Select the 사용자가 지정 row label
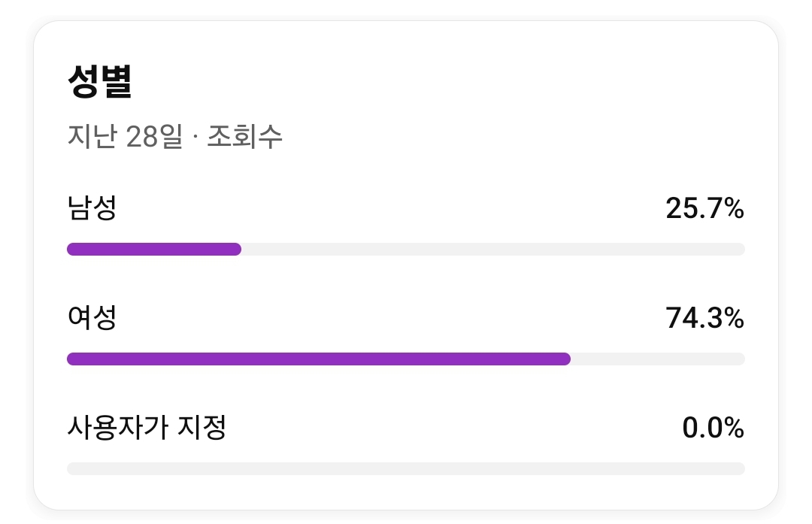Viewport: 812px width, 524px height. 147,428
